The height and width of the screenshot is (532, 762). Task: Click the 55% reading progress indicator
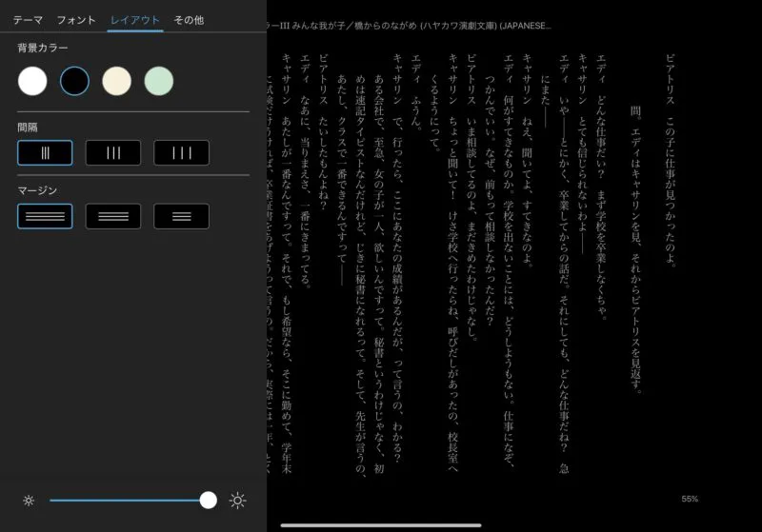[690, 499]
